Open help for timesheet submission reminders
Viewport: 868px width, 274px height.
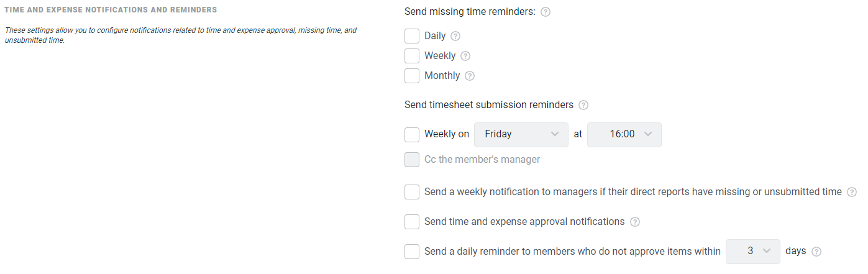[x=583, y=105]
